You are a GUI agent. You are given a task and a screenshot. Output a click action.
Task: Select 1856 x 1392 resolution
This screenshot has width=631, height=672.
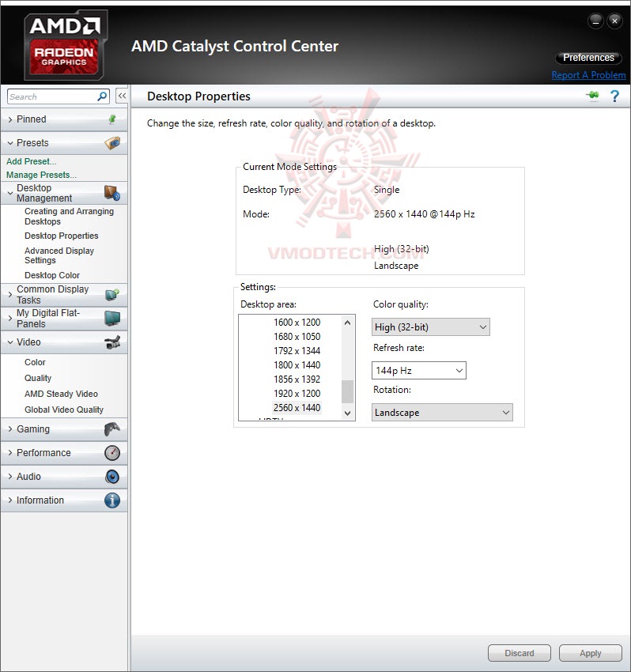click(x=297, y=379)
